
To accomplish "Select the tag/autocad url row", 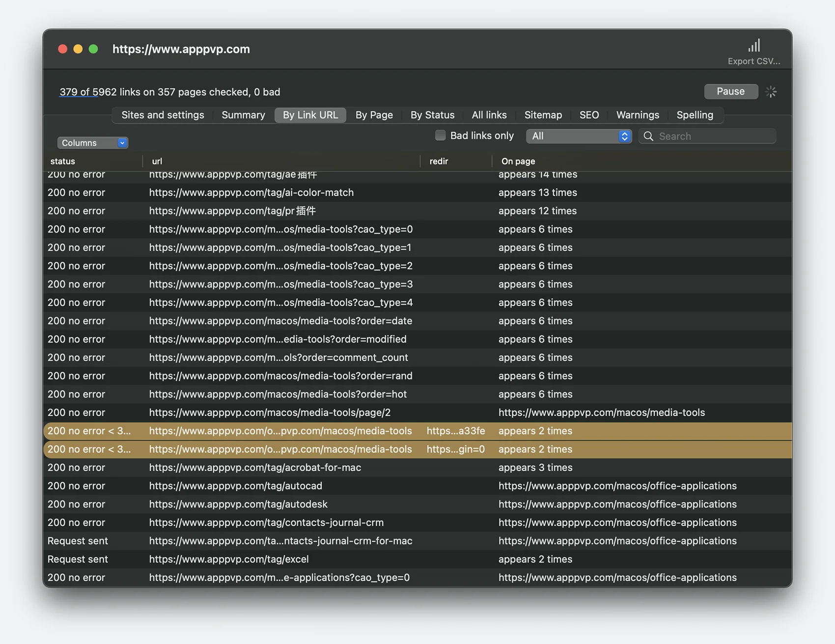I will [x=236, y=485].
